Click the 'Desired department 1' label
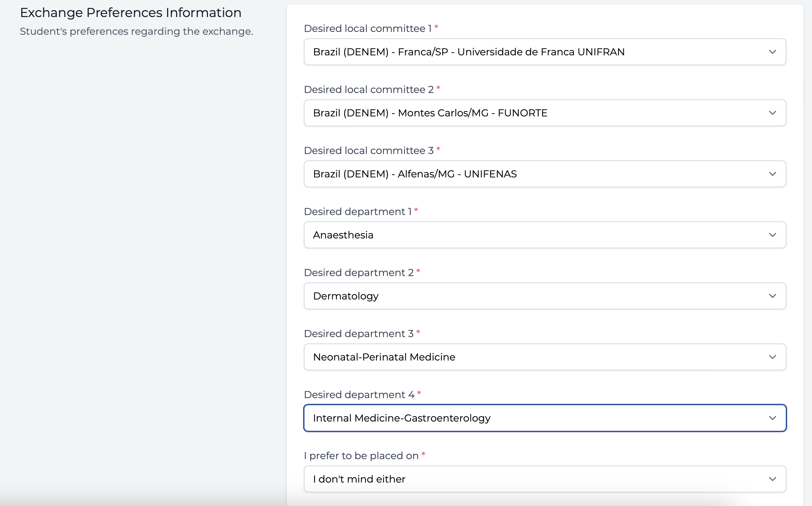Viewport: 812px width, 506px height. click(x=358, y=211)
